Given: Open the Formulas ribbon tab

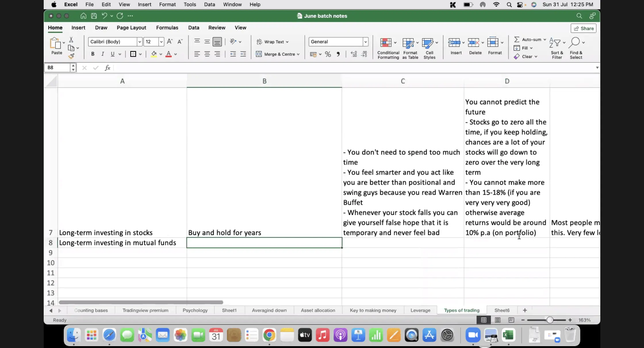Looking at the screenshot, I should coord(167,28).
